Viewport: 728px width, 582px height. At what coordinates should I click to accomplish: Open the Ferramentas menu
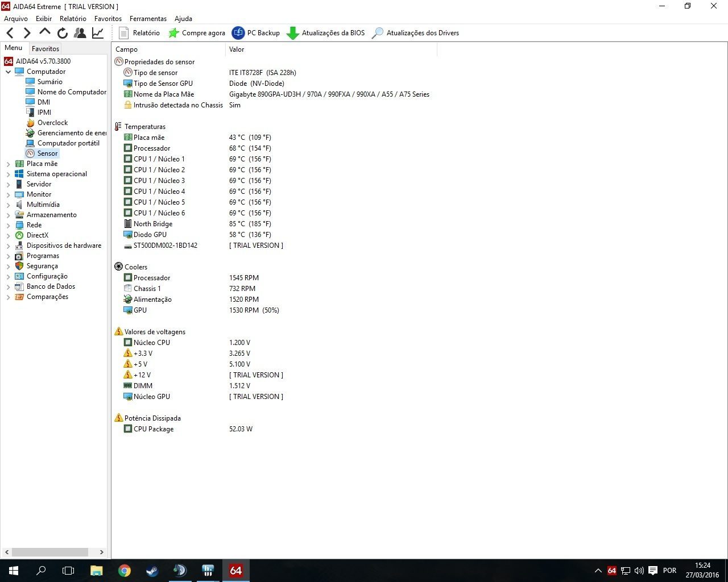click(148, 19)
